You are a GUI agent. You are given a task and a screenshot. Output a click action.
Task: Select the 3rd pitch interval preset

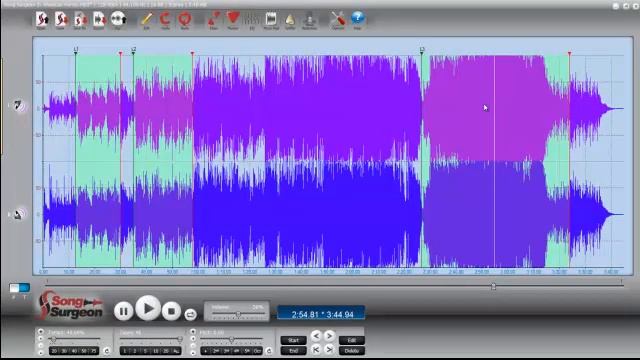pos(227,351)
